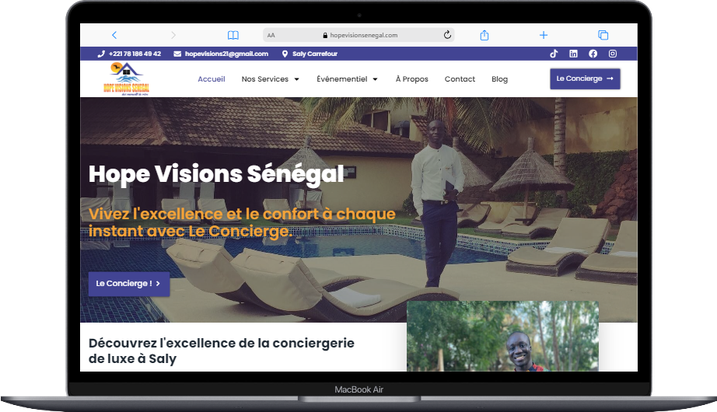Tap the AA reader text-size control
This screenshot has width=717, height=412.
(x=271, y=35)
